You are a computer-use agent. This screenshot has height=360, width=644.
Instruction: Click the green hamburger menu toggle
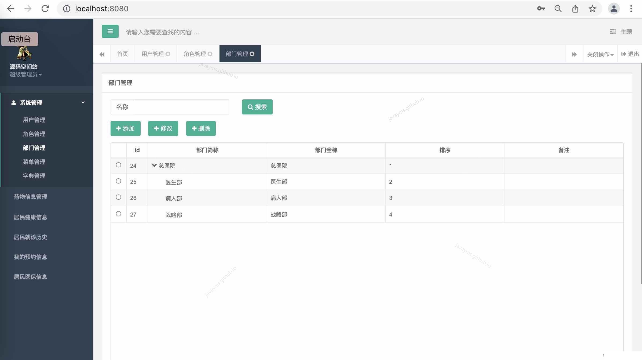click(110, 31)
